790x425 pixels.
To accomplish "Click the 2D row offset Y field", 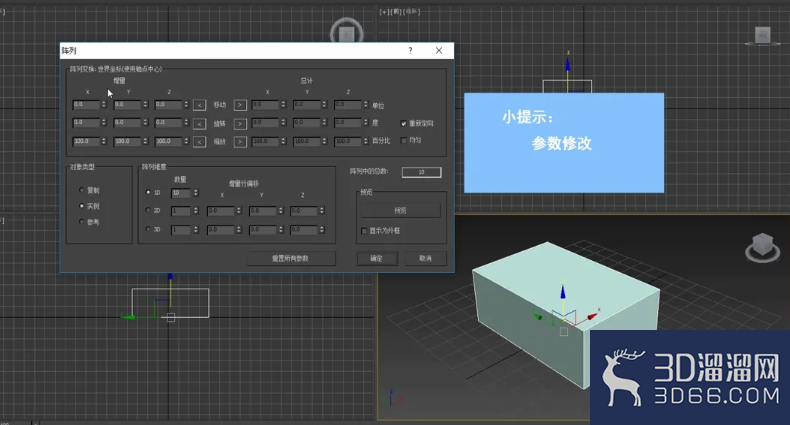I will click(x=263, y=211).
